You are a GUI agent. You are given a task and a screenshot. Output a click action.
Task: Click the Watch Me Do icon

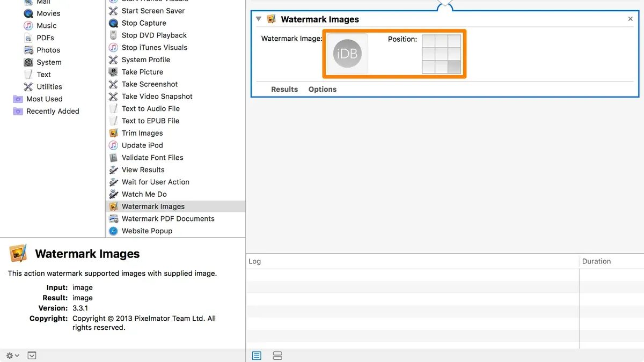[113, 194]
